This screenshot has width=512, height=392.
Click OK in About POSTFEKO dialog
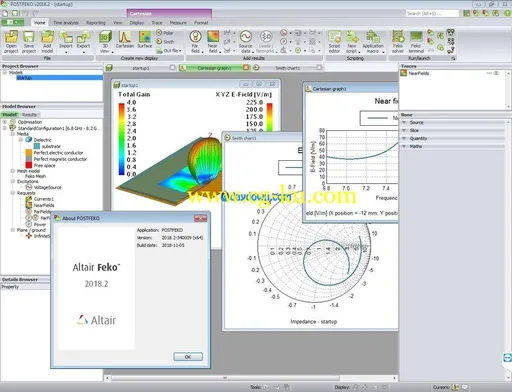(188, 357)
